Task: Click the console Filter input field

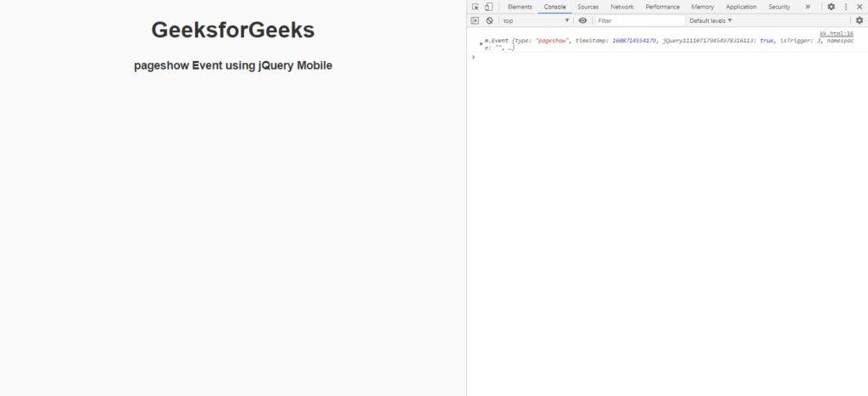Action: point(639,20)
